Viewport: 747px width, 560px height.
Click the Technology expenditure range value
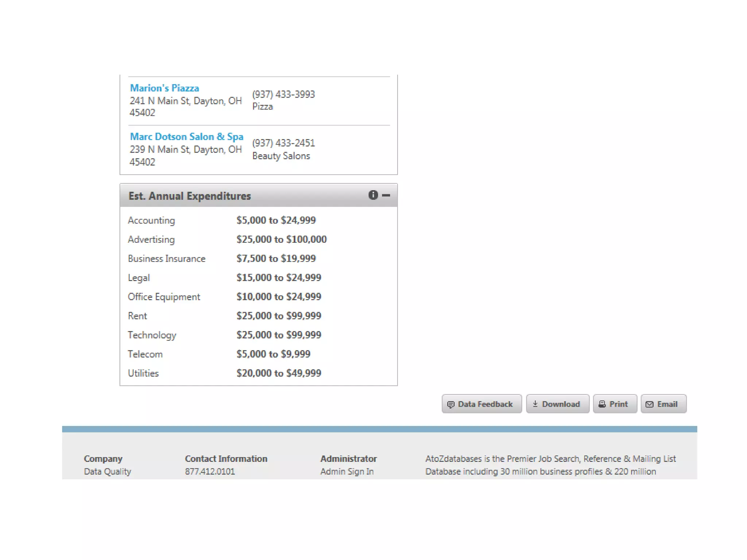click(x=279, y=335)
